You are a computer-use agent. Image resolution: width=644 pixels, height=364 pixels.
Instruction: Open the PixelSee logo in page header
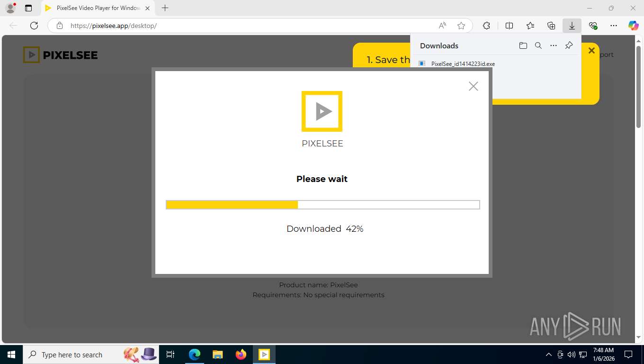[x=61, y=55]
